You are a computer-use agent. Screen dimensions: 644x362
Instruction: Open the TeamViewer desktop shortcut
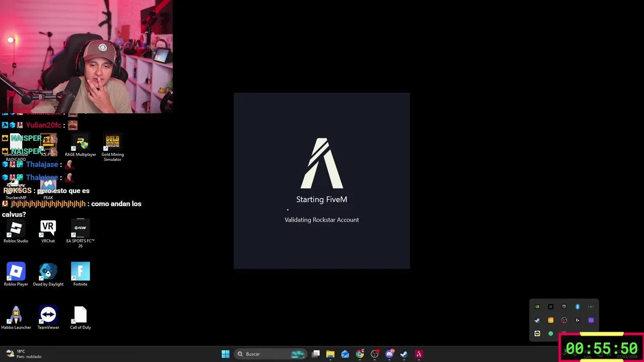pyautogui.click(x=48, y=318)
